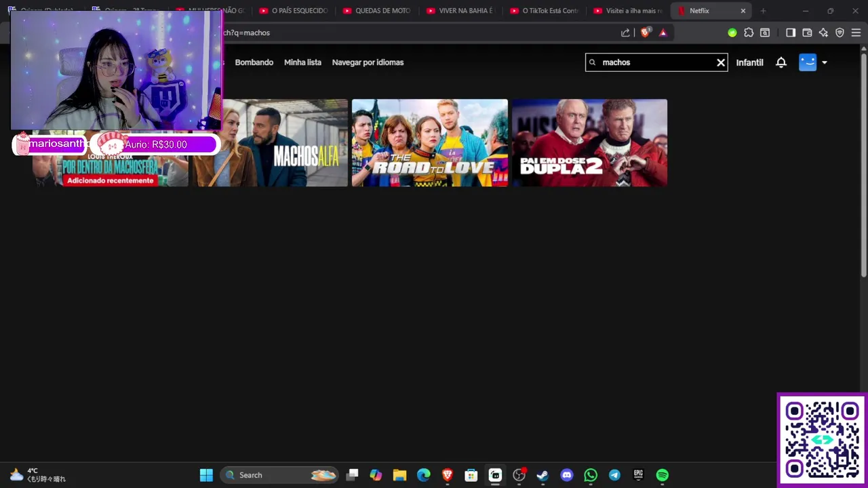The image size is (868, 488).
Task: Open the Bombando page
Action: click(x=254, y=62)
